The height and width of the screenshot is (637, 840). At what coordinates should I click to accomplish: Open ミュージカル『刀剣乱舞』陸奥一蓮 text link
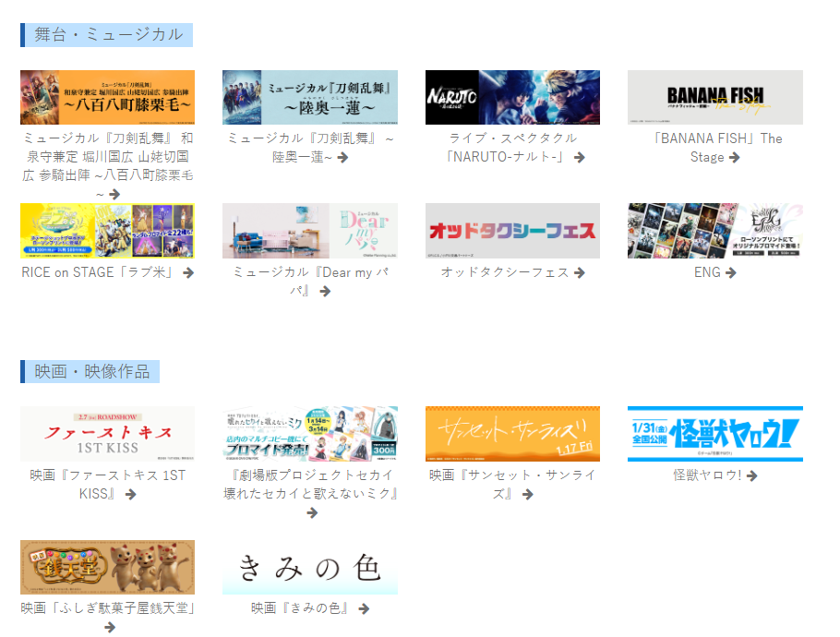[310, 148]
